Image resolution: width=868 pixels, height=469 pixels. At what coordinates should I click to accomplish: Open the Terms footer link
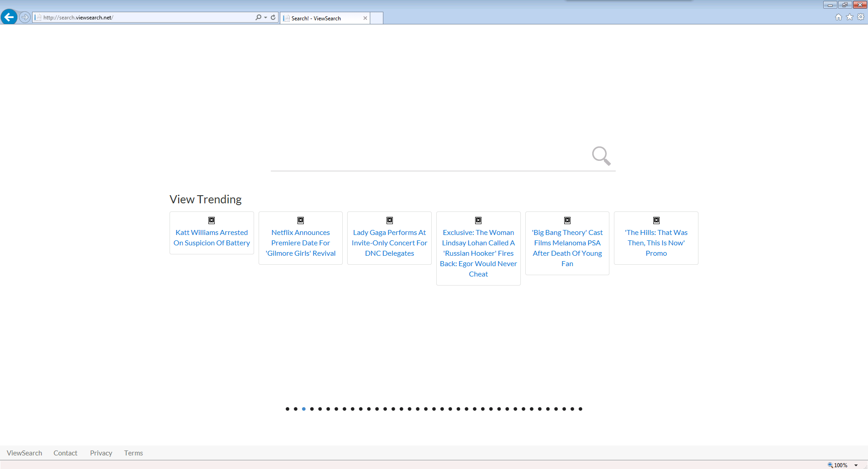[x=133, y=453]
